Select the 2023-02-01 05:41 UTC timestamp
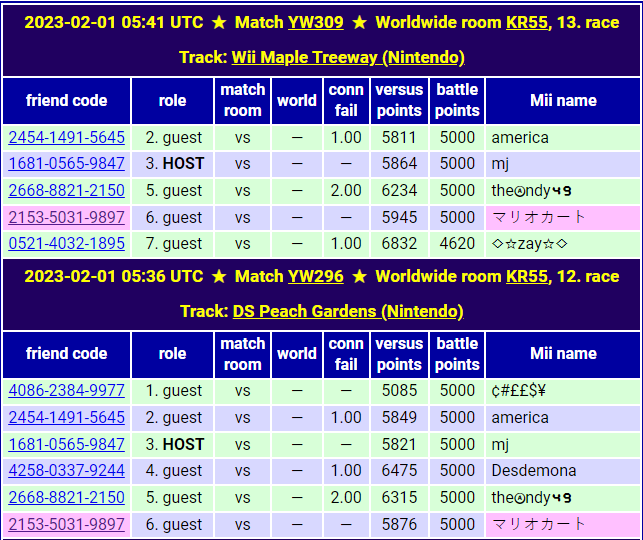 pyautogui.click(x=114, y=22)
